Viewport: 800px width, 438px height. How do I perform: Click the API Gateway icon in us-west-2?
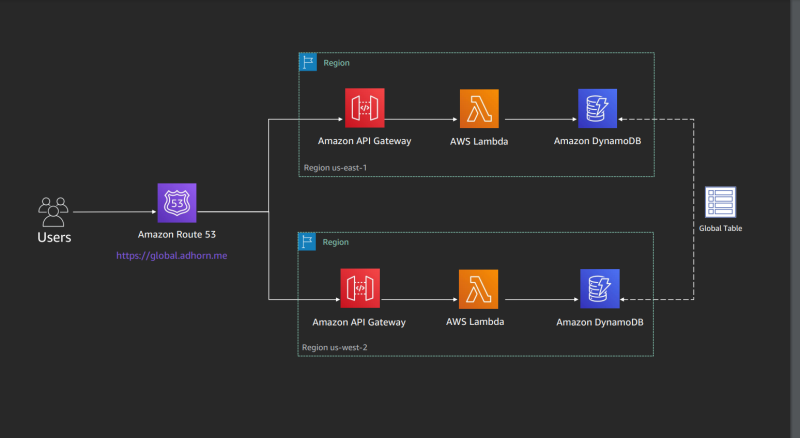(359, 288)
